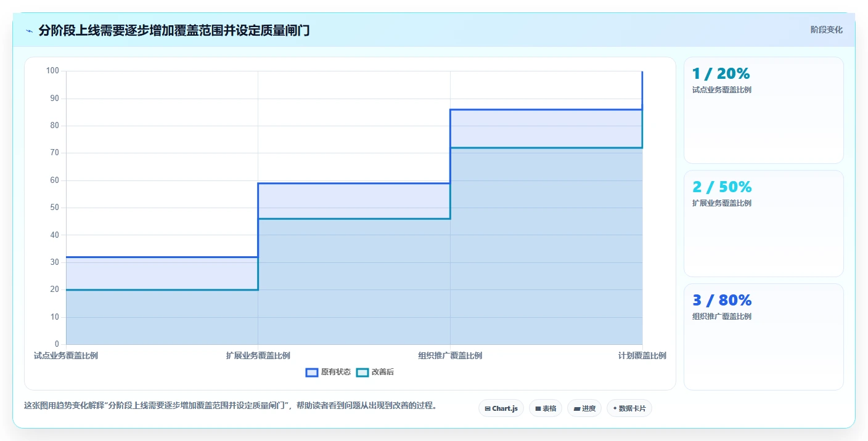Click the Chart.js tag chip

501,408
